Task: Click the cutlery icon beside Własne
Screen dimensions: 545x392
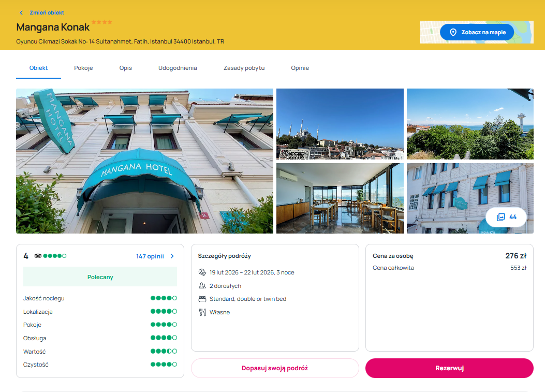Action: [x=202, y=312]
